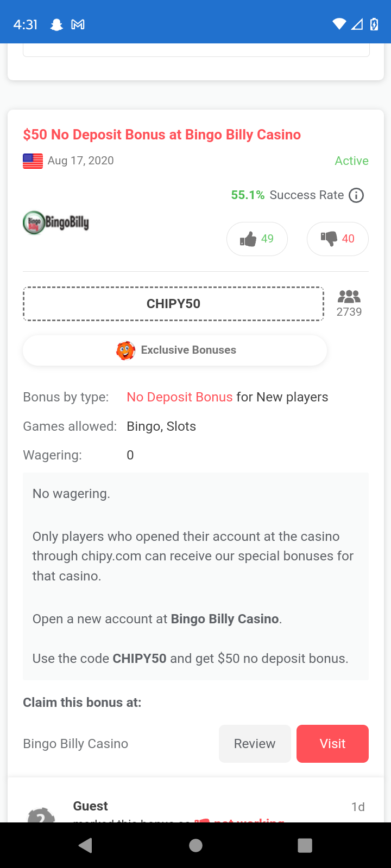Tap the users count group icon
Viewport: 391px width, 868px height.
tap(349, 297)
